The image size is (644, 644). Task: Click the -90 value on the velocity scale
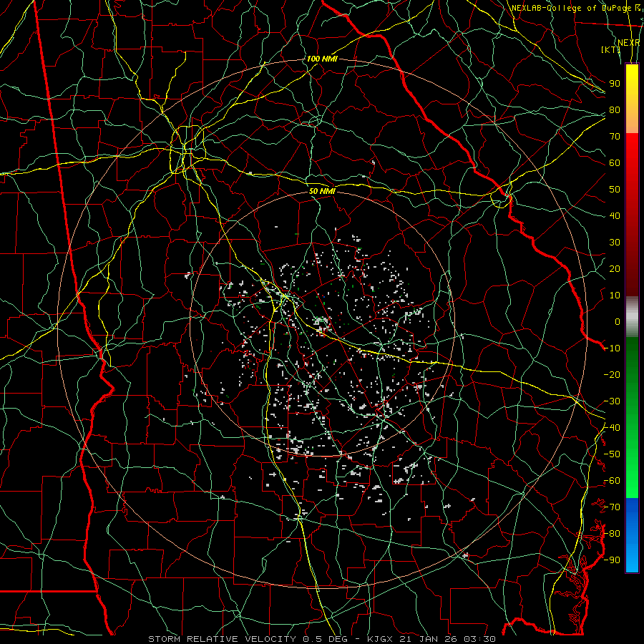[x=612, y=560]
